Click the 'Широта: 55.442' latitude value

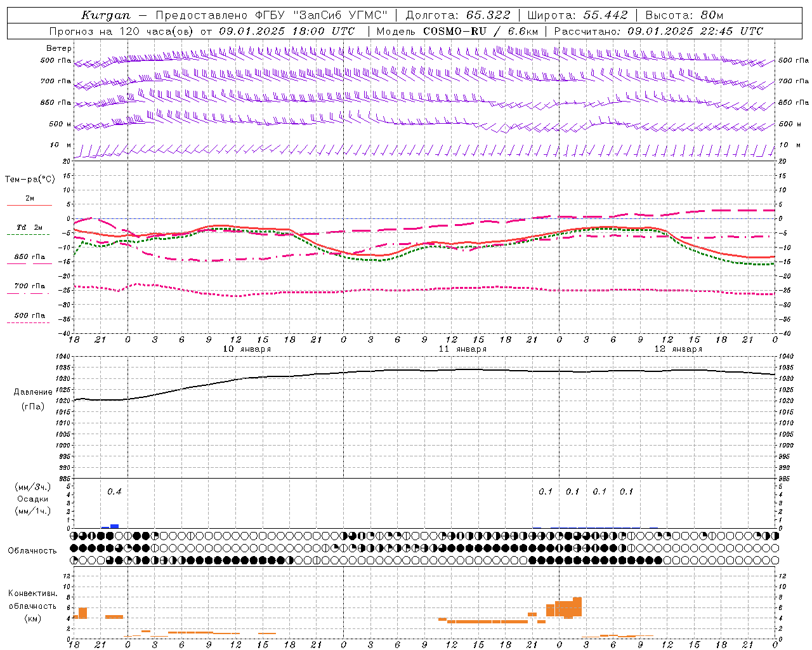[578, 15]
